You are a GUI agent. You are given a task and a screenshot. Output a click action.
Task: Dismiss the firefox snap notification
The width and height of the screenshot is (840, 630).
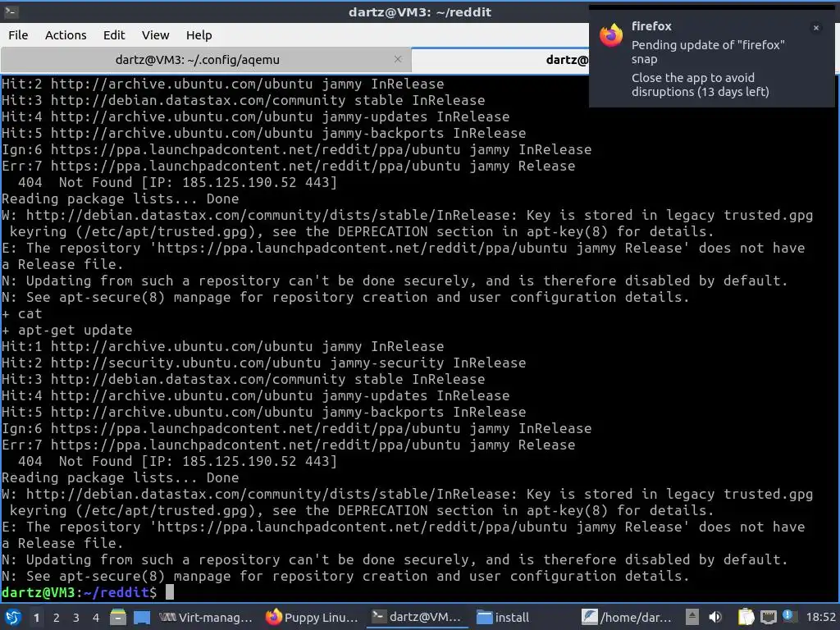815,28
